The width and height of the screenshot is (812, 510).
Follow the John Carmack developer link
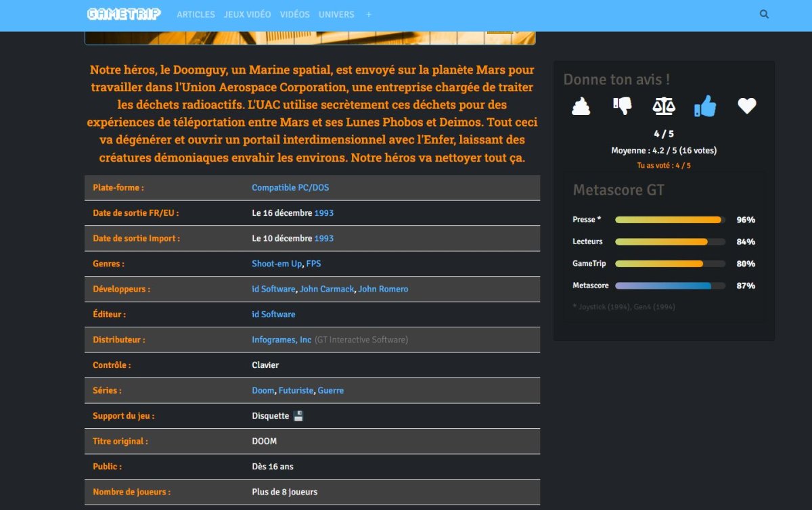[x=327, y=289]
